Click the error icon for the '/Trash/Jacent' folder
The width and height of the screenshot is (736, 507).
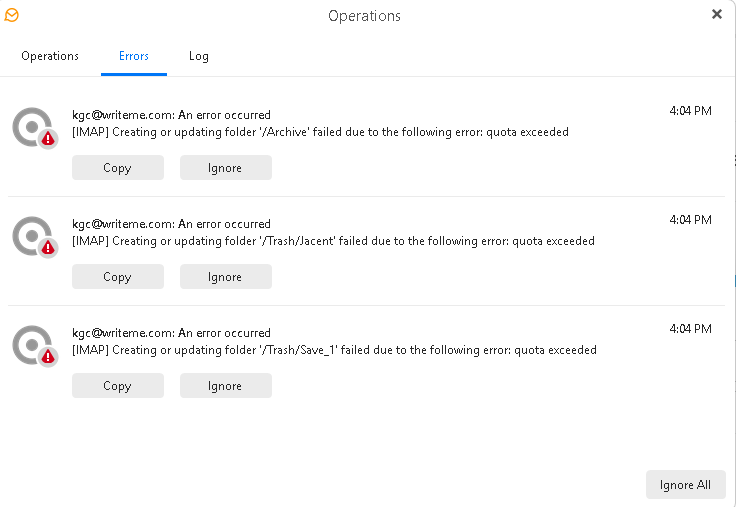coord(35,237)
